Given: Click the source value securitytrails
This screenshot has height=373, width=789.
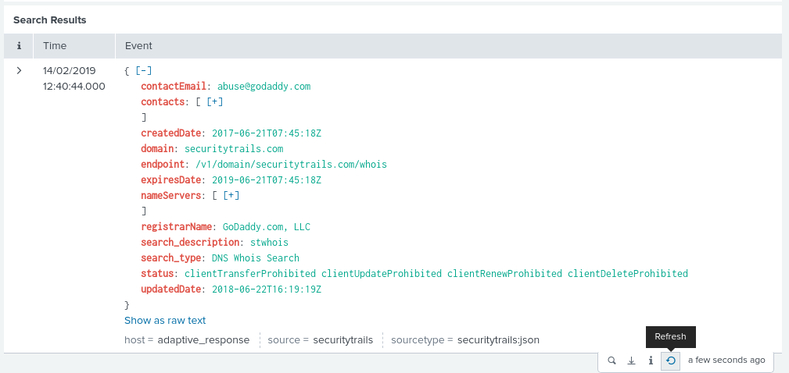Looking at the screenshot, I should click(x=343, y=340).
